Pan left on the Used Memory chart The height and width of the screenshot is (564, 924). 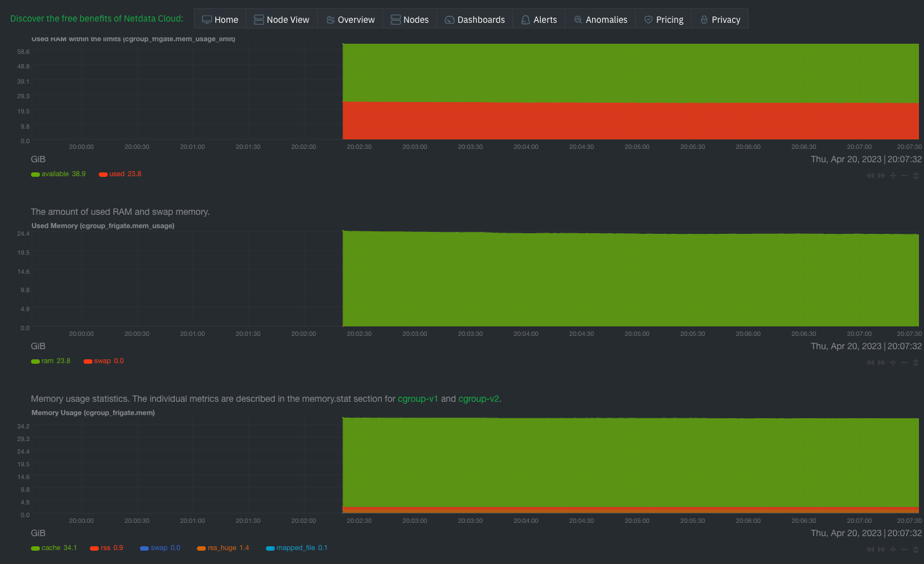(x=870, y=362)
